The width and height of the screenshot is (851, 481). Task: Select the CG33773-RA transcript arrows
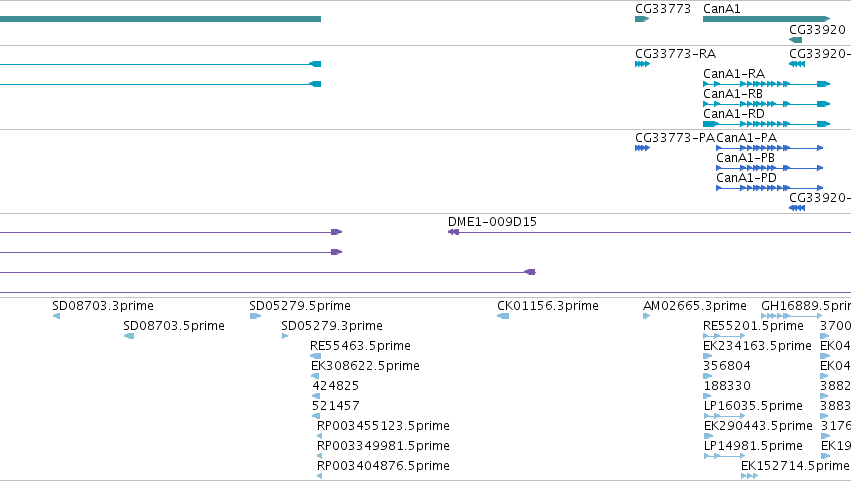(x=643, y=64)
